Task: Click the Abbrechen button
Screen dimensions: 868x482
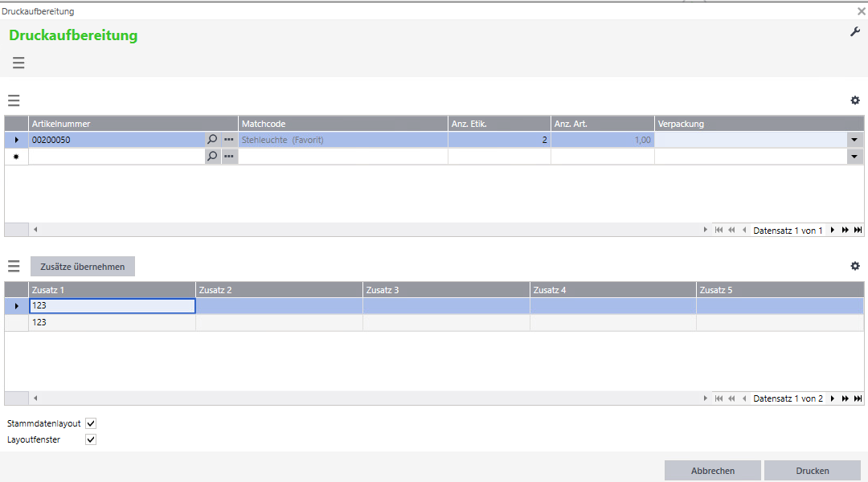Action: [x=711, y=471]
